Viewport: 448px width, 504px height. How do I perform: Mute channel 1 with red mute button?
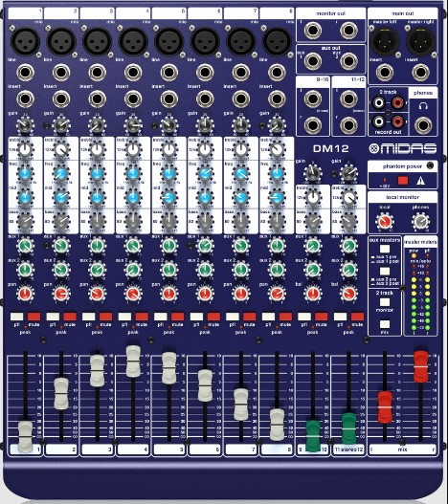tap(34, 317)
